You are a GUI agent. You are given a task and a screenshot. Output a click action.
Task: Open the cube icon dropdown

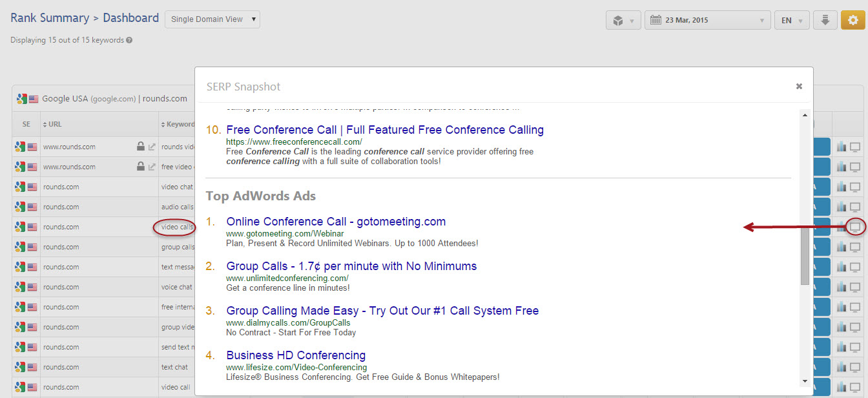(x=623, y=20)
